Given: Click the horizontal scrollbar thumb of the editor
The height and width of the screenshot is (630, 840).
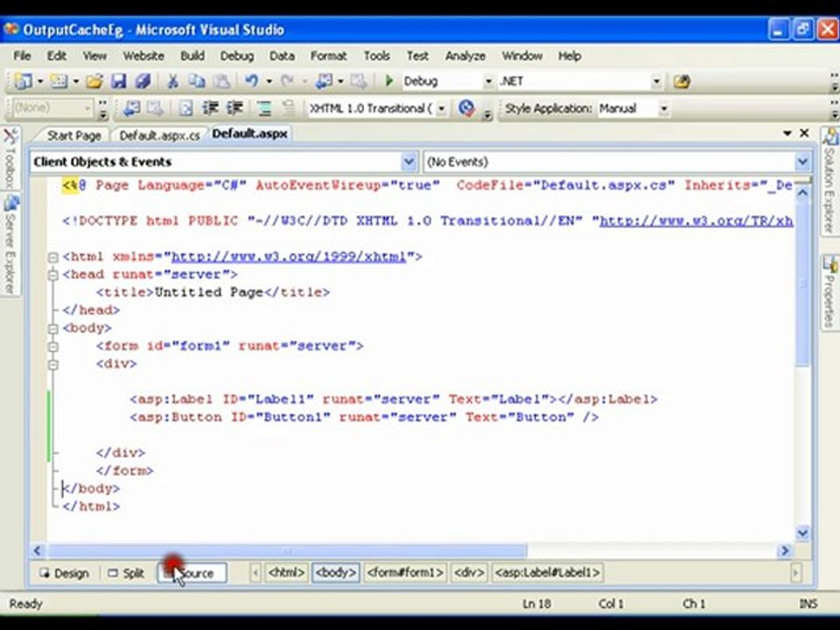Looking at the screenshot, I should (x=287, y=550).
